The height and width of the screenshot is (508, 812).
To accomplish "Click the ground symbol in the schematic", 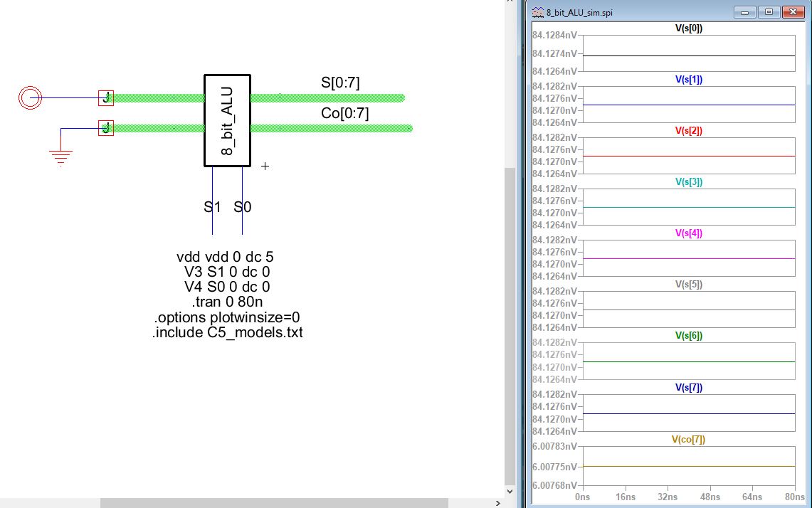I will pos(61,157).
